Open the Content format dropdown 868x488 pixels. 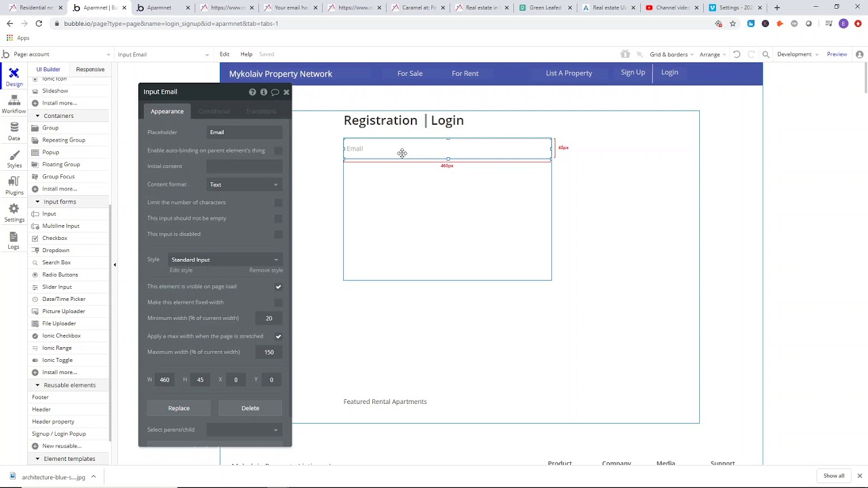coord(244,184)
